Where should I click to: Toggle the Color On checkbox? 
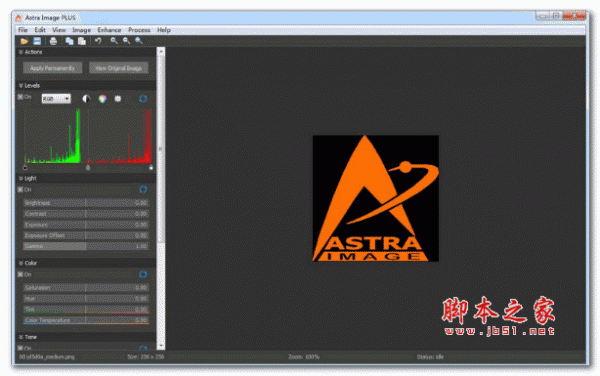(x=20, y=274)
